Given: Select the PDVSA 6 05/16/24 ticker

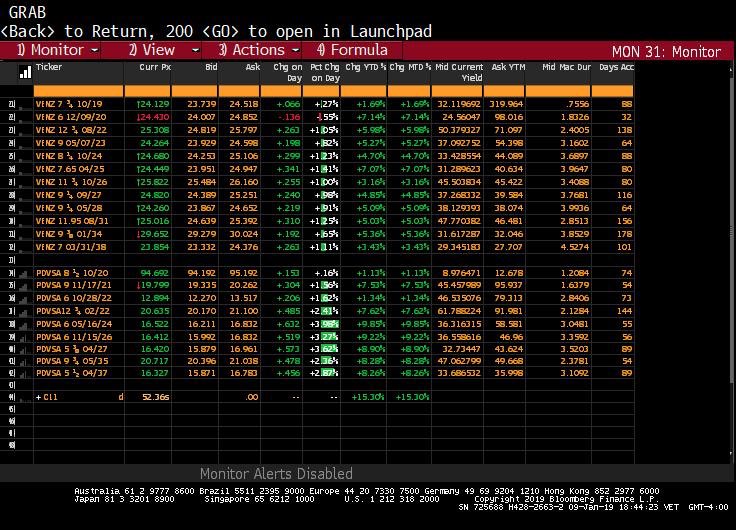Looking at the screenshot, I should point(74,324).
